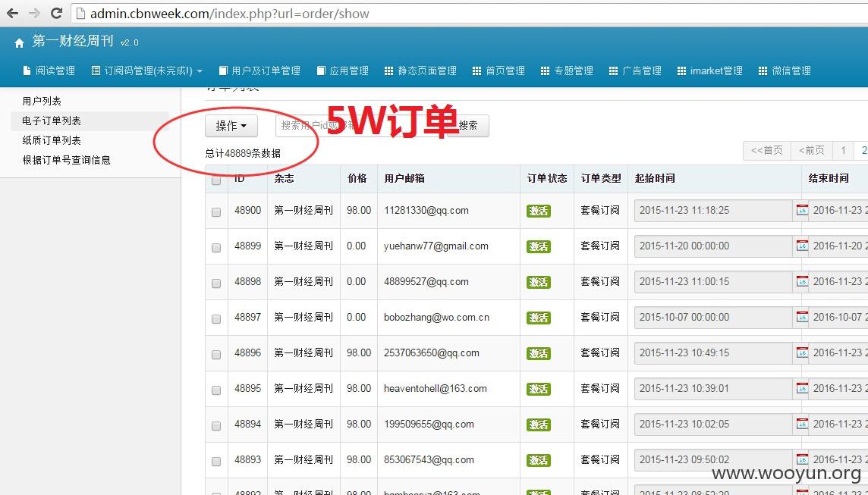Toggle the select-all checkbox in table header
The image size is (868, 495).
click(216, 180)
